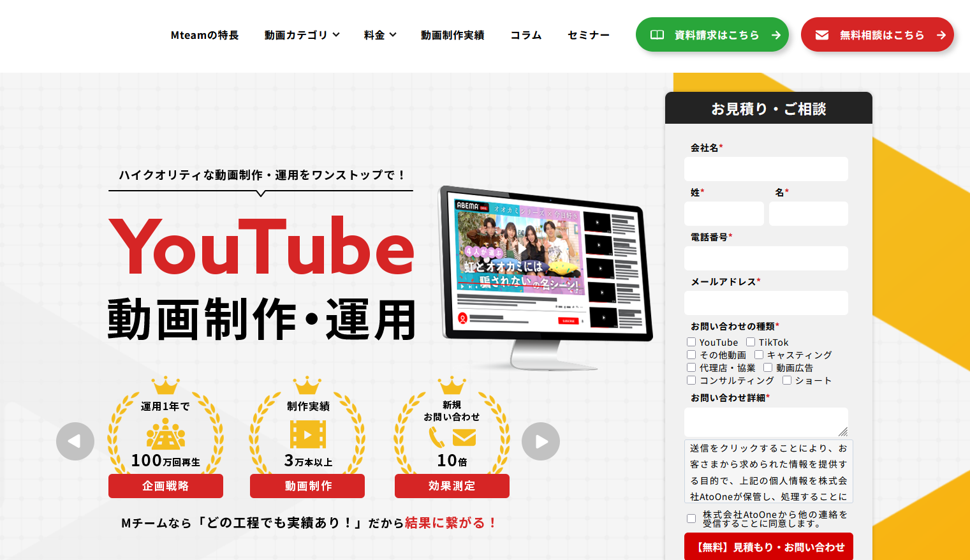
Task: Open the コラム page link
Action: pyautogui.click(x=526, y=35)
